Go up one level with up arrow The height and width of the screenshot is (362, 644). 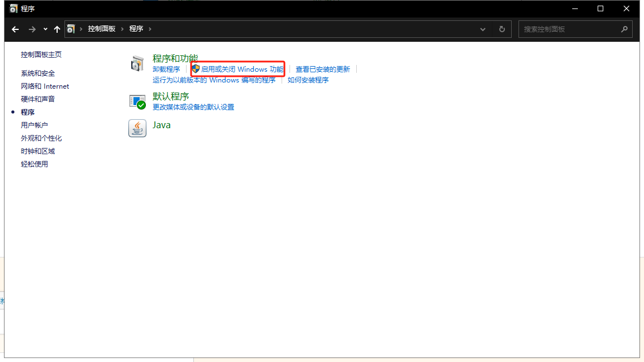pos(57,29)
